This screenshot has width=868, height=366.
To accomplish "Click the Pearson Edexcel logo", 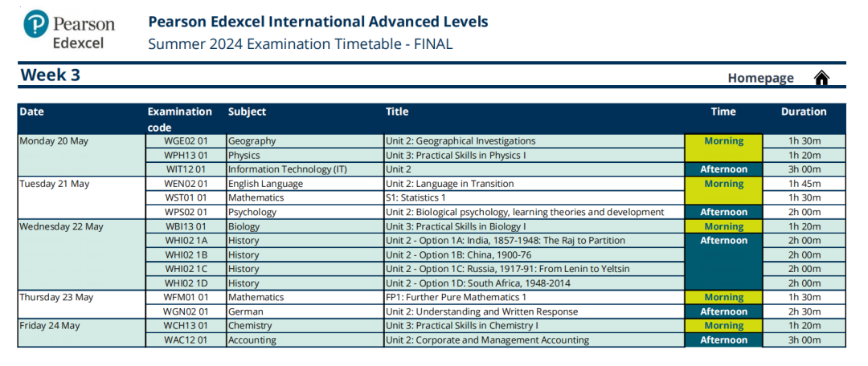I will click(69, 31).
